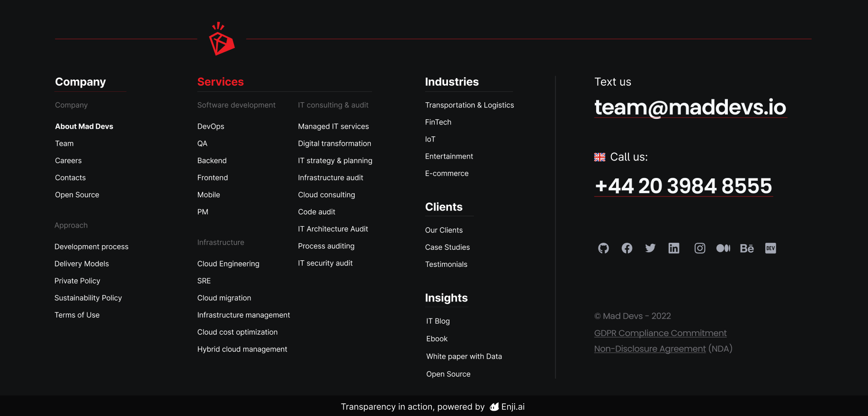Open GDPR Compliance Commitment link
This screenshot has width=868, height=416.
click(660, 333)
